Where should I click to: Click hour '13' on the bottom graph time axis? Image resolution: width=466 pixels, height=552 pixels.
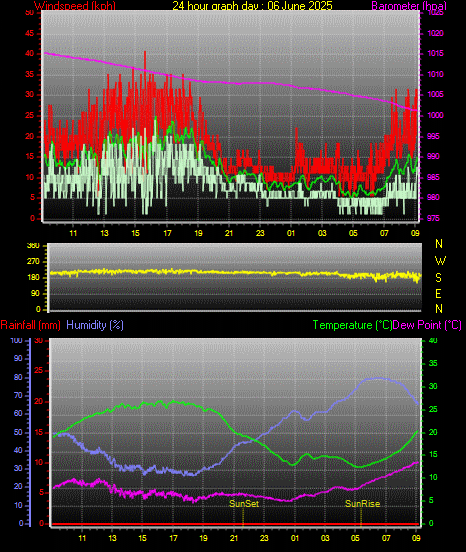tap(112, 538)
